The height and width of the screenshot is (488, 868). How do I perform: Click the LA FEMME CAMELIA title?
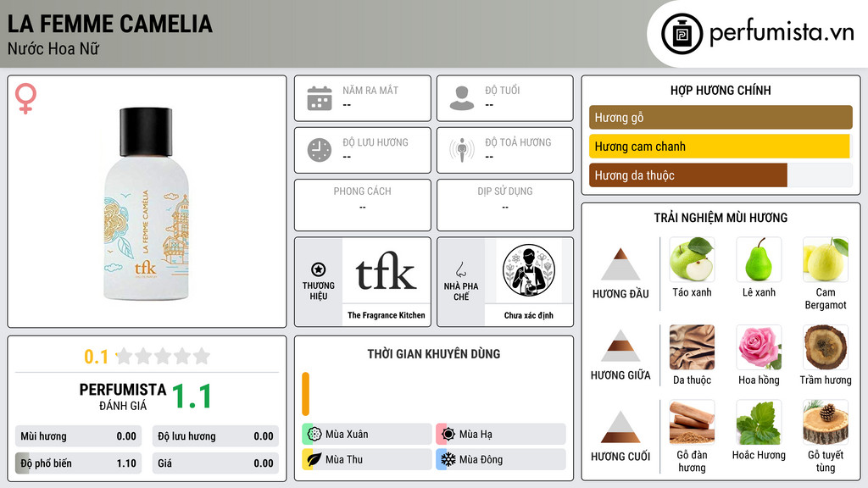[x=109, y=24]
